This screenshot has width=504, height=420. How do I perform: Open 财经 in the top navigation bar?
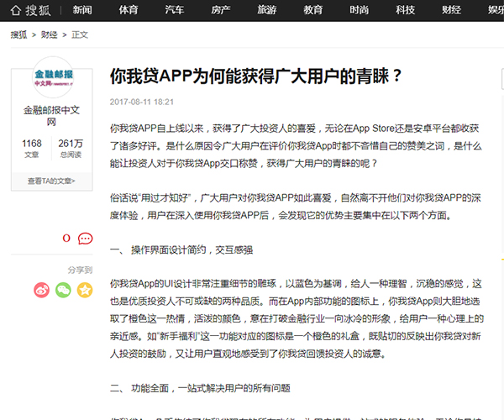coord(451,10)
